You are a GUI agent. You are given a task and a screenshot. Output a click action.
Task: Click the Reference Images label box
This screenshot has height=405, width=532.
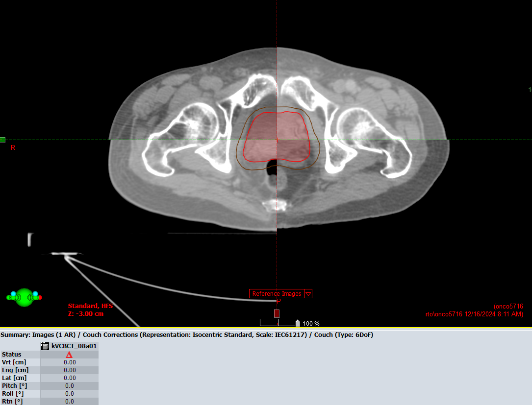(x=277, y=294)
